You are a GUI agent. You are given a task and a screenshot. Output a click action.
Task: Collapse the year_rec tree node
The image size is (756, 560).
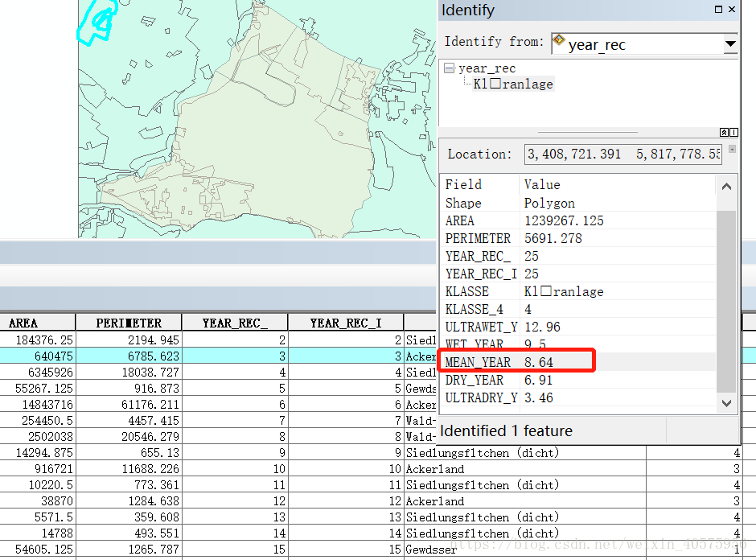(450, 68)
